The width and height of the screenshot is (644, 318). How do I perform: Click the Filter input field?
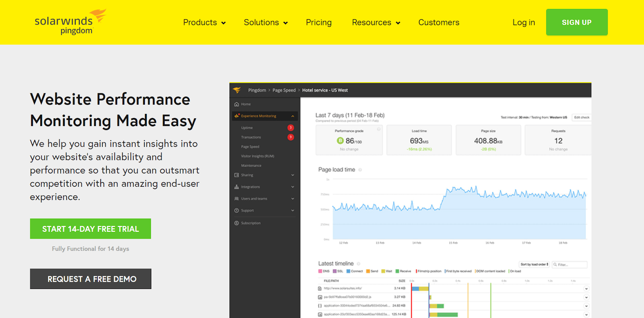(570, 264)
